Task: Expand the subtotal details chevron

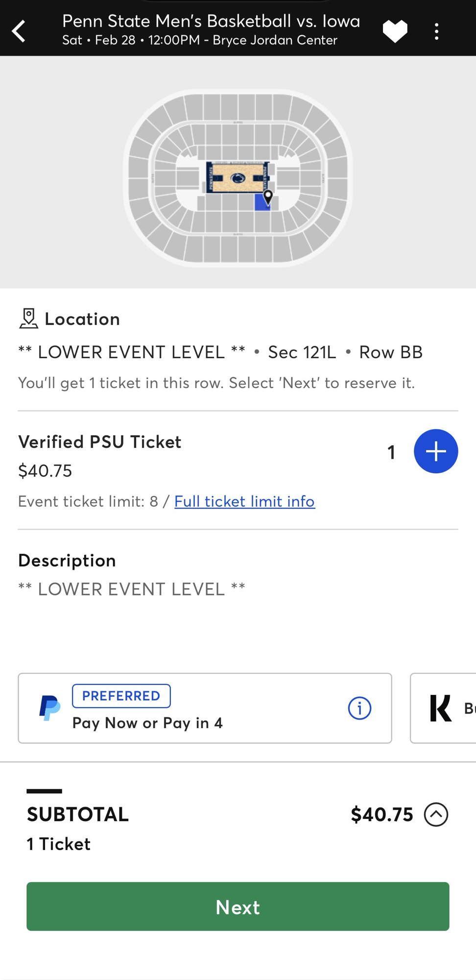Action: coord(436,814)
